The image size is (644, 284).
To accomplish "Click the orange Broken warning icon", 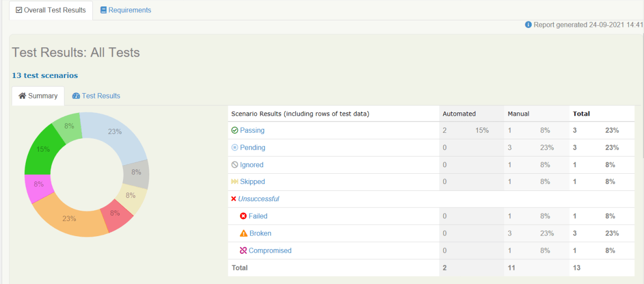I will coord(243,233).
